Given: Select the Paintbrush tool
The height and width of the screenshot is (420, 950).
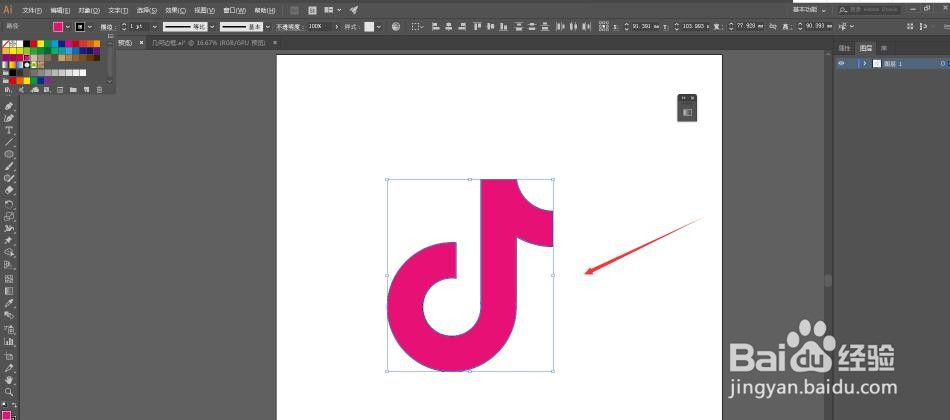Looking at the screenshot, I should (x=8, y=166).
